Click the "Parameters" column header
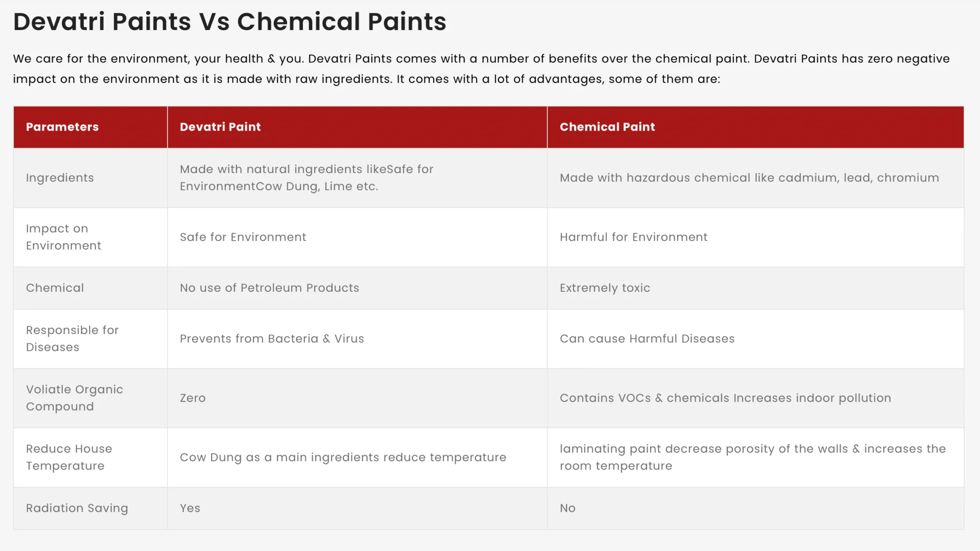 62,127
